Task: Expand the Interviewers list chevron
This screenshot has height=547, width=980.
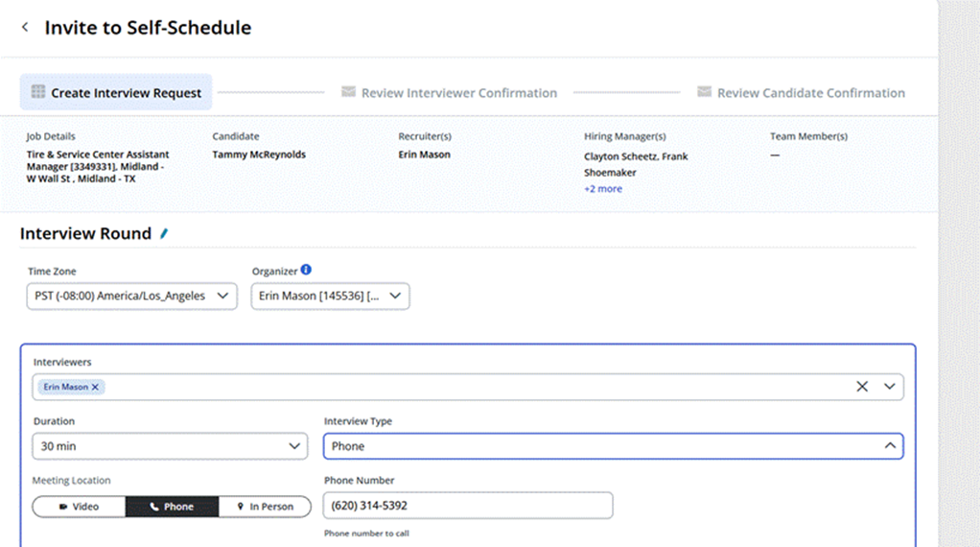Action: pos(890,387)
